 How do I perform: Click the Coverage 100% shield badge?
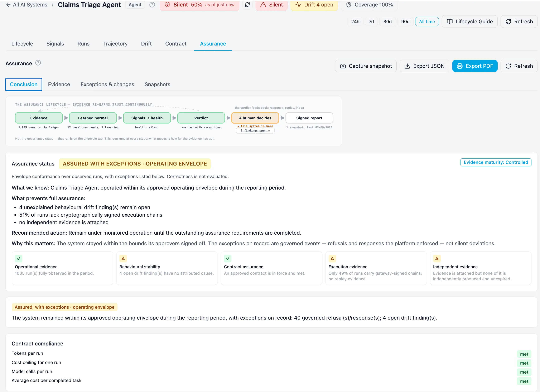pyautogui.click(x=369, y=5)
